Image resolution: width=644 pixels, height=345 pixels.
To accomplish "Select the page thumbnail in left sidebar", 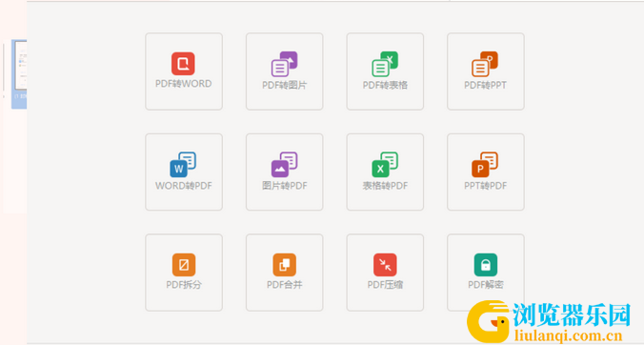I will tap(19, 74).
